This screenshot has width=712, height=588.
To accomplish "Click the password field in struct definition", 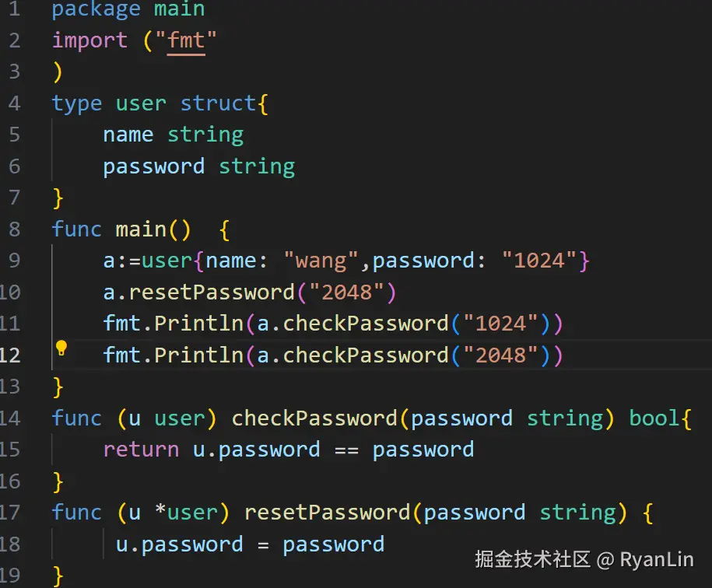I will [x=153, y=166].
